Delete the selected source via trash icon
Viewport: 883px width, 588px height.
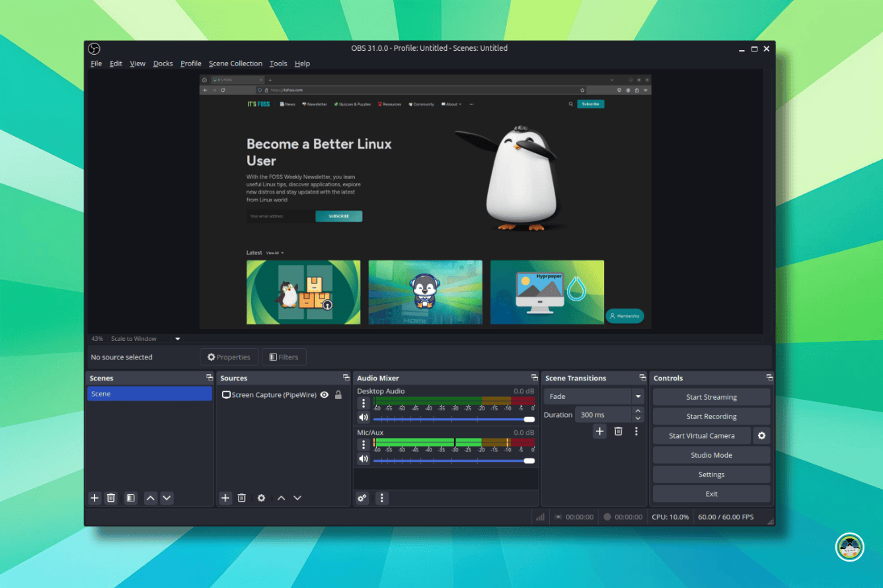pyautogui.click(x=242, y=497)
